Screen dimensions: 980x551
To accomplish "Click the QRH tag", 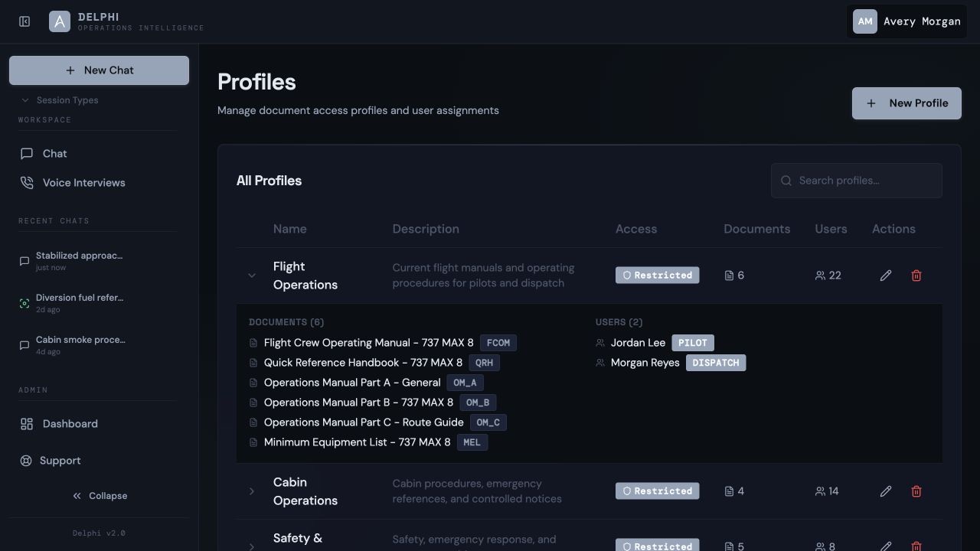I will click(485, 363).
